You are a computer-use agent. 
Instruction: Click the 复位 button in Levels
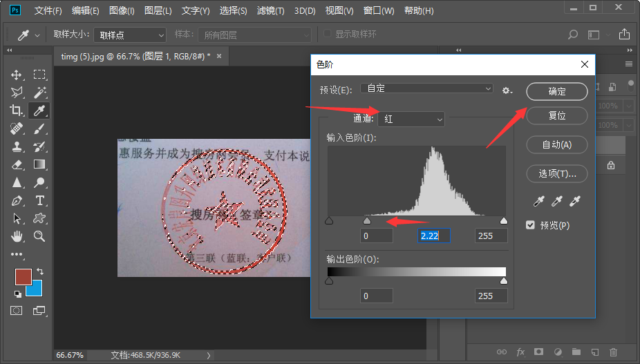557,115
